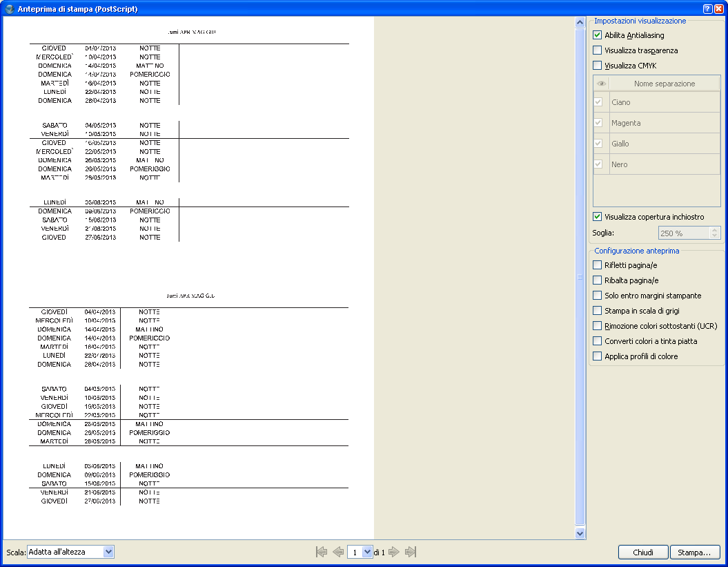Viewport: 728px width, 567px height.
Task: Enable Stampa in scala di grigi
Action: click(598, 311)
